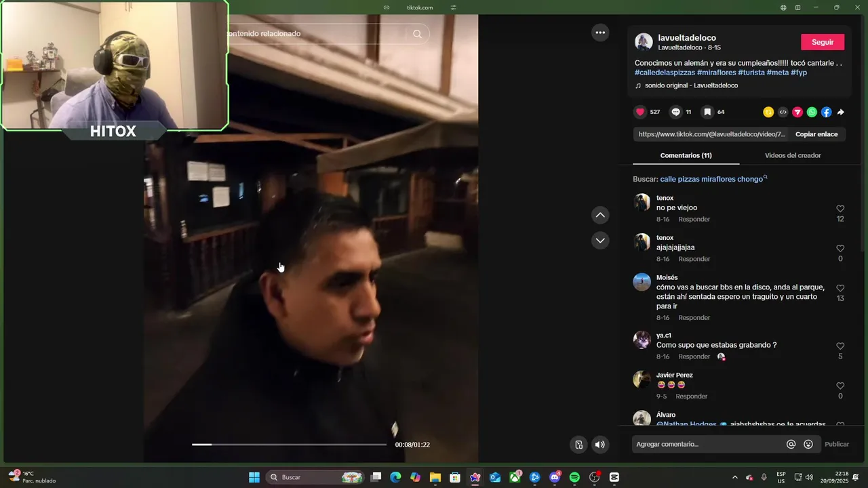Click the search magnifier in related content bar

[417, 34]
